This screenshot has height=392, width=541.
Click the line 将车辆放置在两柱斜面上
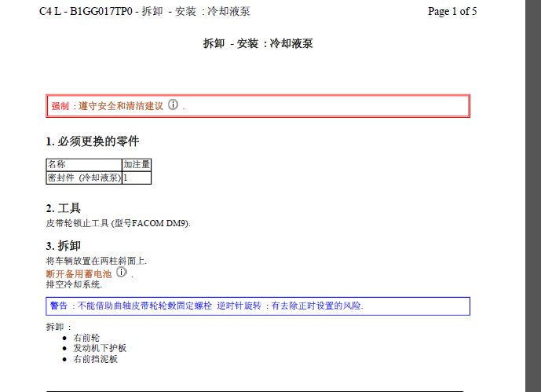click(97, 261)
